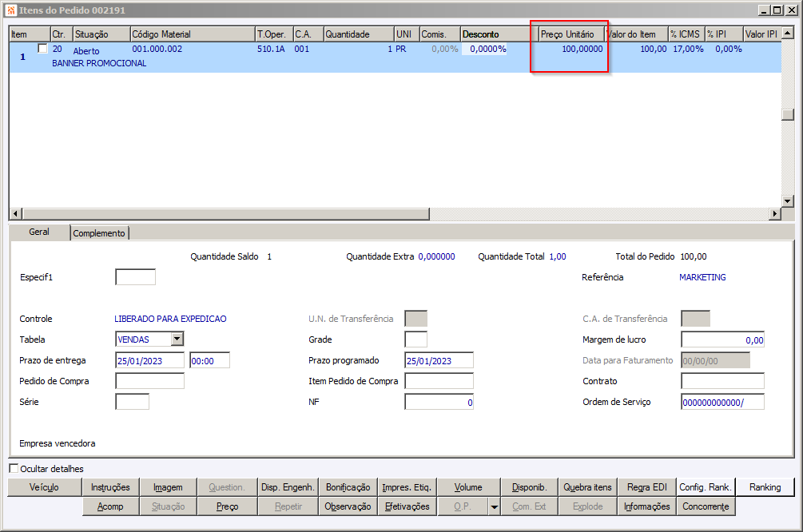Open the Informações button
Screen dimensions: 803x532
coord(647,506)
